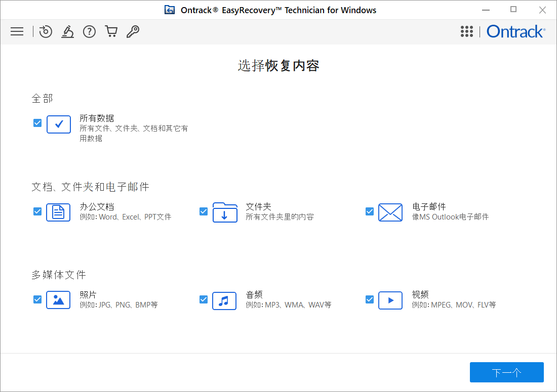Click the 文件夹 folder icon
Screen dimensions: 557x392
tap(225, 212)
